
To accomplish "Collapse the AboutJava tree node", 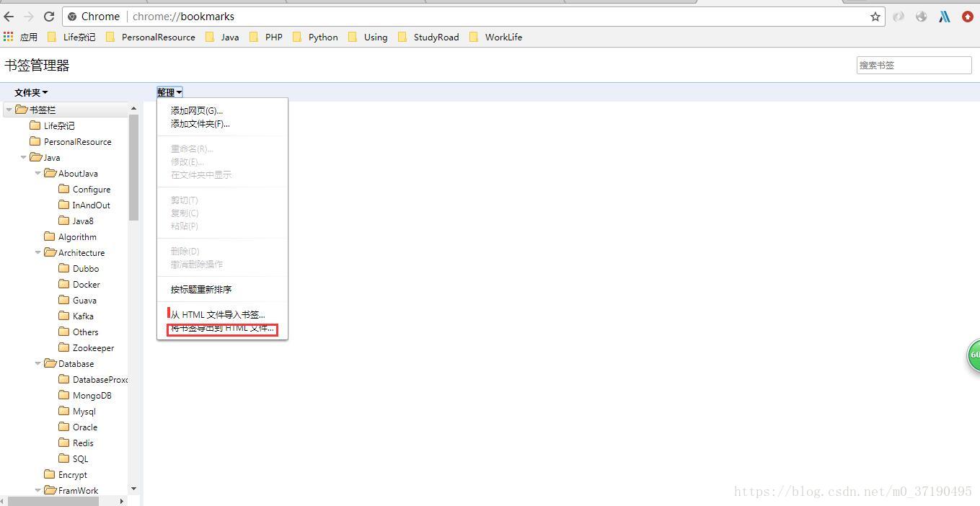I will tap(38, 173).
